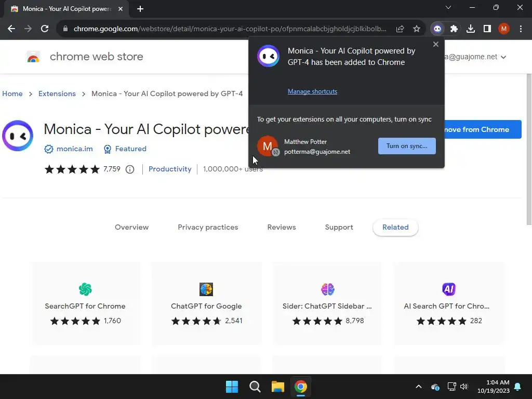The width and height of the screenshot is (532, 399).
Task: Open the notification bell in the taskbar
Action: click(518, 387)
